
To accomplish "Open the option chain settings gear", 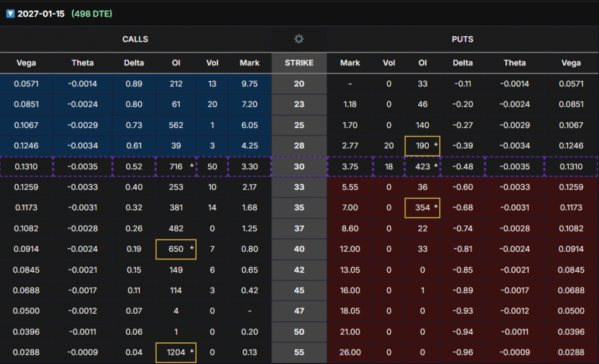I will pos(299,39).
